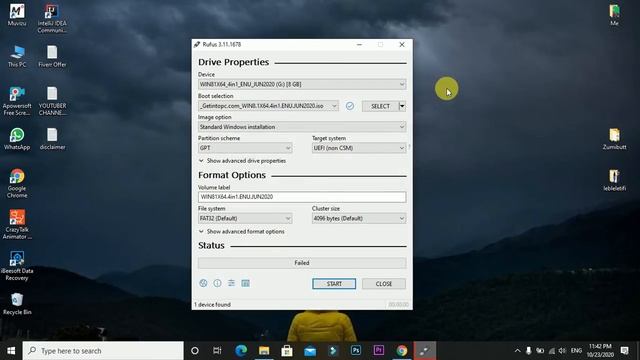Select Google Chrome desktop shortcut
Image resolution: width=640 pixels, height=360 pixels.
coord(17,183)
